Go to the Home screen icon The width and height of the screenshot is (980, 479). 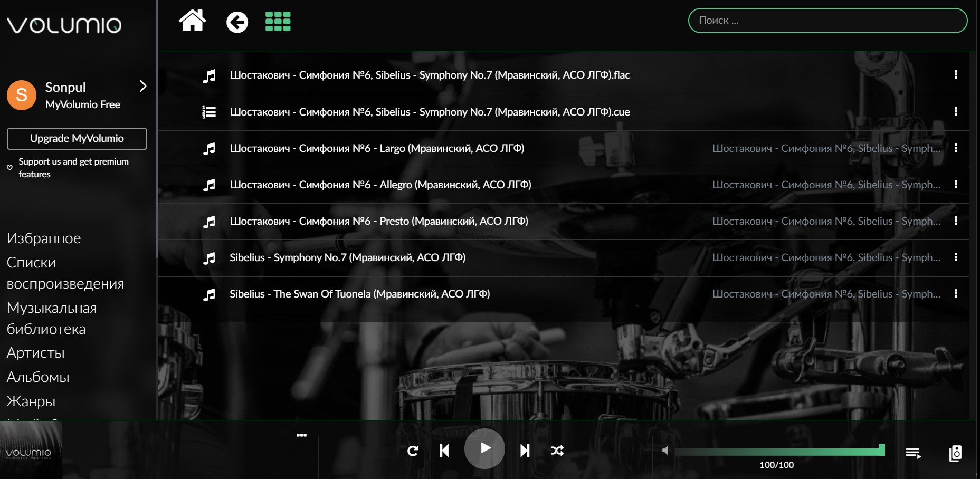(192, 22)
